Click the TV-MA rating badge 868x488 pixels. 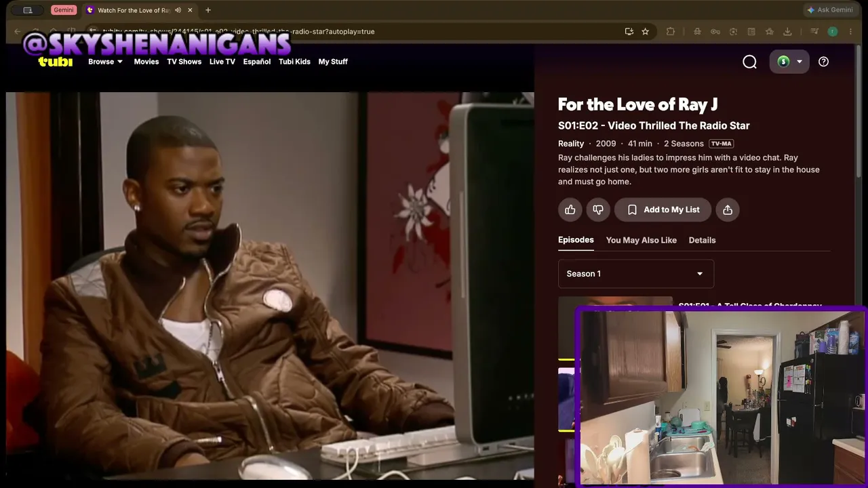point(722,144)
